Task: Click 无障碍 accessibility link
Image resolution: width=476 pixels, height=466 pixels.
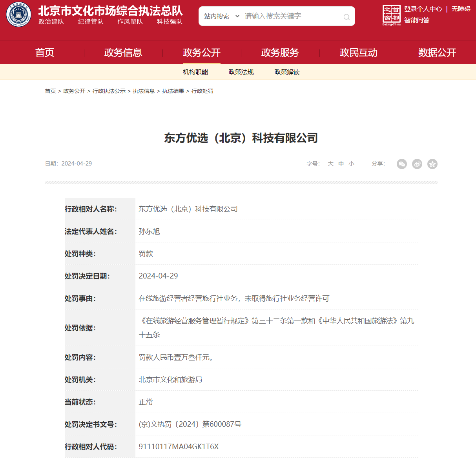Action: 461,9
